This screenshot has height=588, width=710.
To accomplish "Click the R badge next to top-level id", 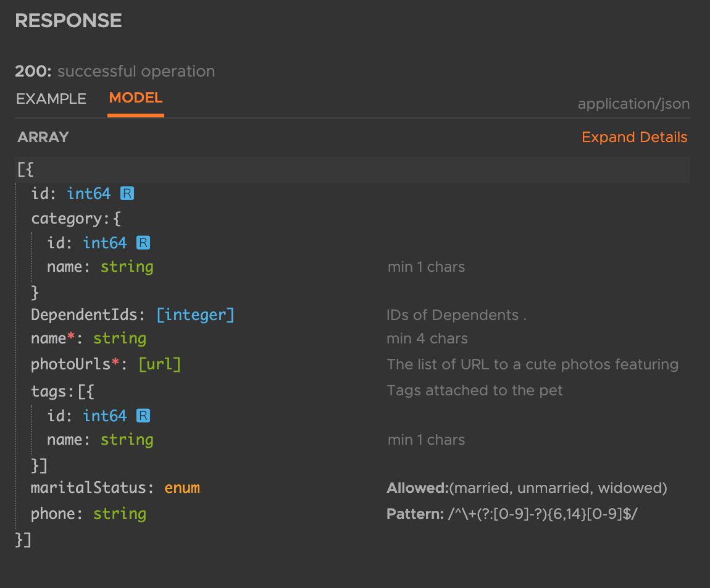I will tap(127, 194).
